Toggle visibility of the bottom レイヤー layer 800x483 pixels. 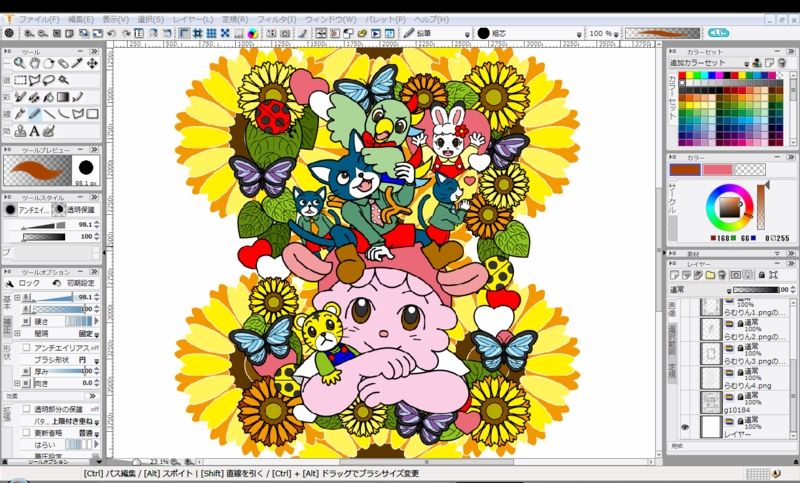click(685, 427)
